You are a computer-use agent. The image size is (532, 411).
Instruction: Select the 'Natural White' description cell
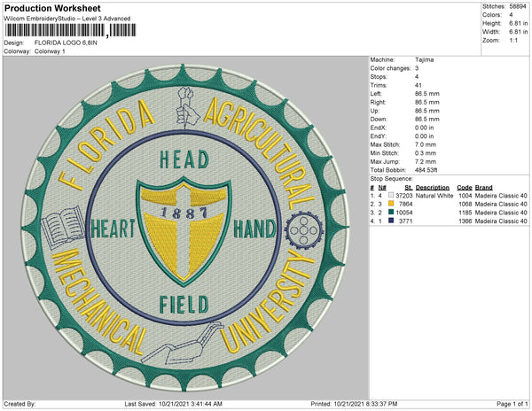click(x=434, y=196)
